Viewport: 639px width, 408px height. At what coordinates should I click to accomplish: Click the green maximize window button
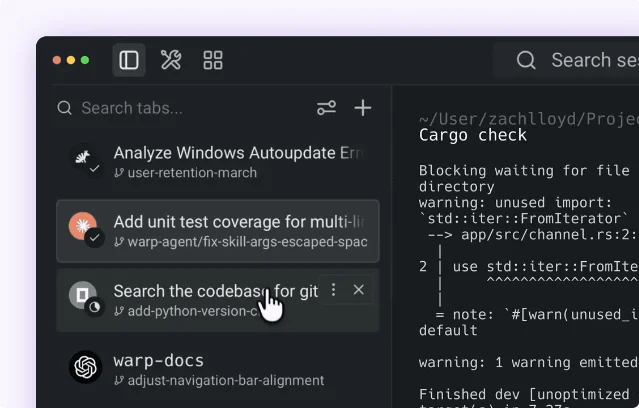click(85, 60)
